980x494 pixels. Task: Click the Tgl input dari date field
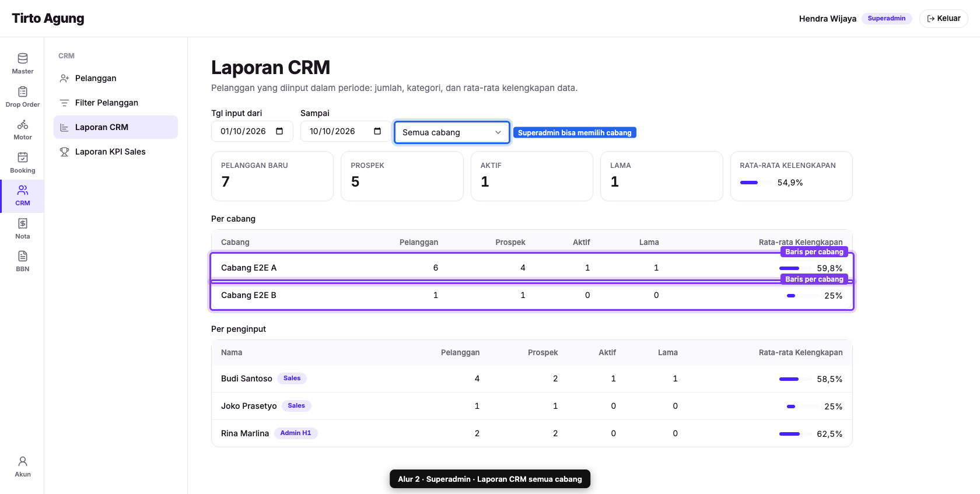point(252,131)
